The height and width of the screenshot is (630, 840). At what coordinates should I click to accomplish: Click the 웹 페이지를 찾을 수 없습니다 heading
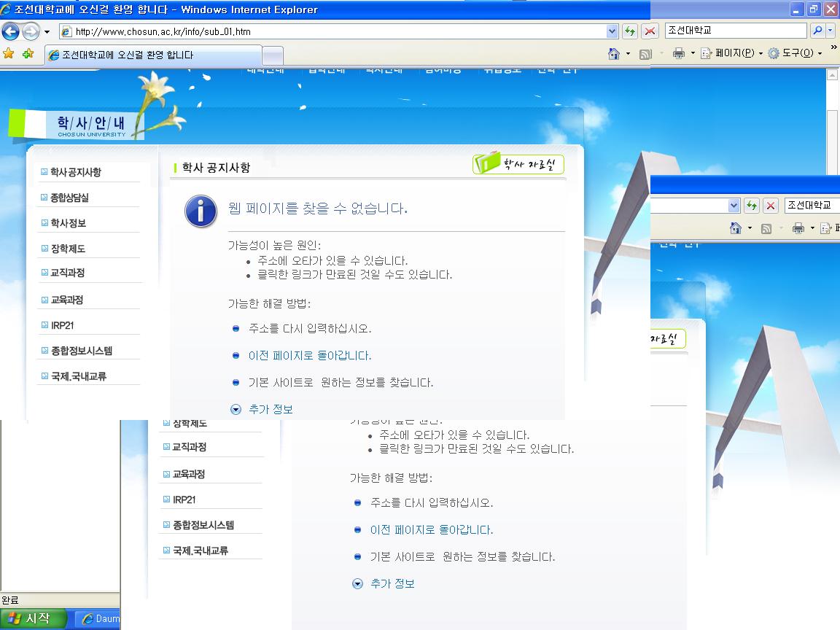point(318,209)
